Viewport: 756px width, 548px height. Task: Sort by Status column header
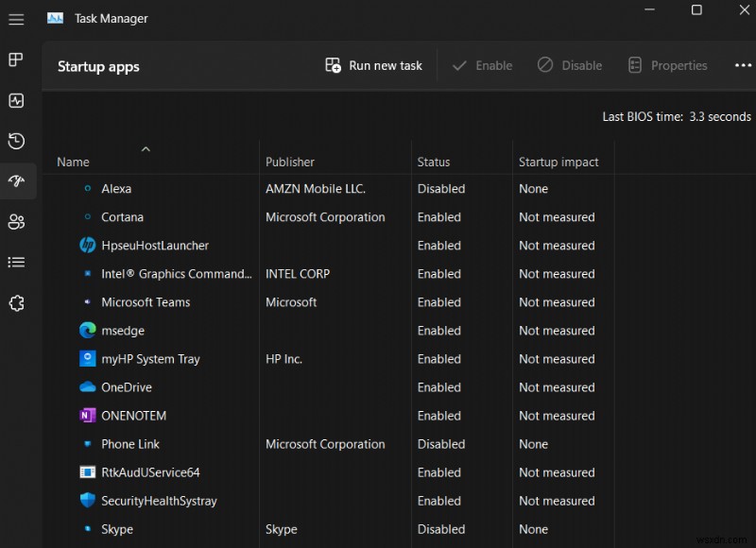[x=434, y=162]
